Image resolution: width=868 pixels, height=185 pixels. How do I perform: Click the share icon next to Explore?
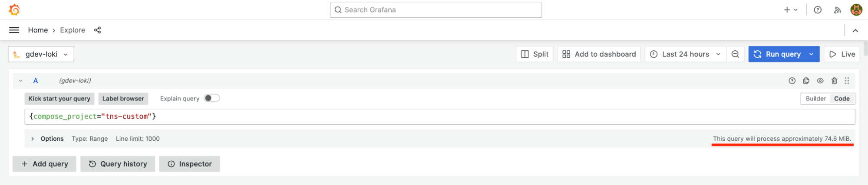[97, 30]
